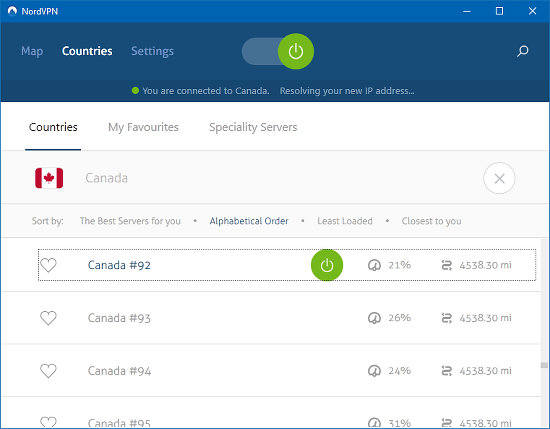Sort servers by Closest to you

pos(431,221)
